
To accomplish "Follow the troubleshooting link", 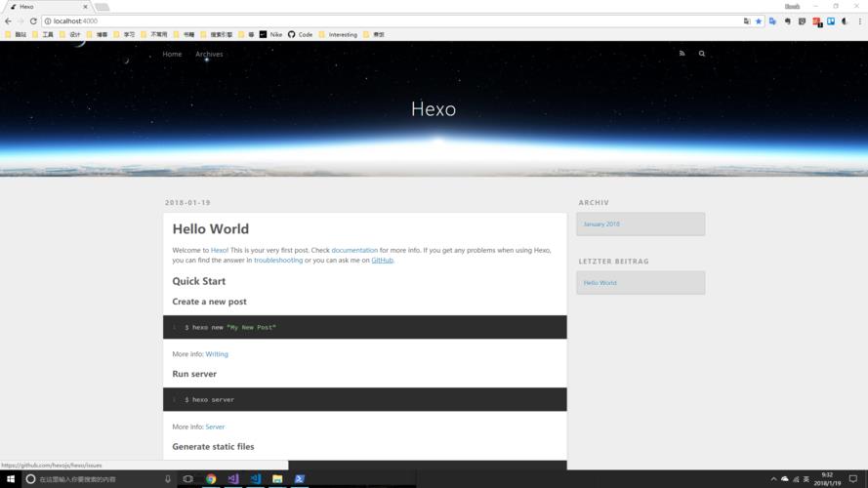I will pos(278,261).
